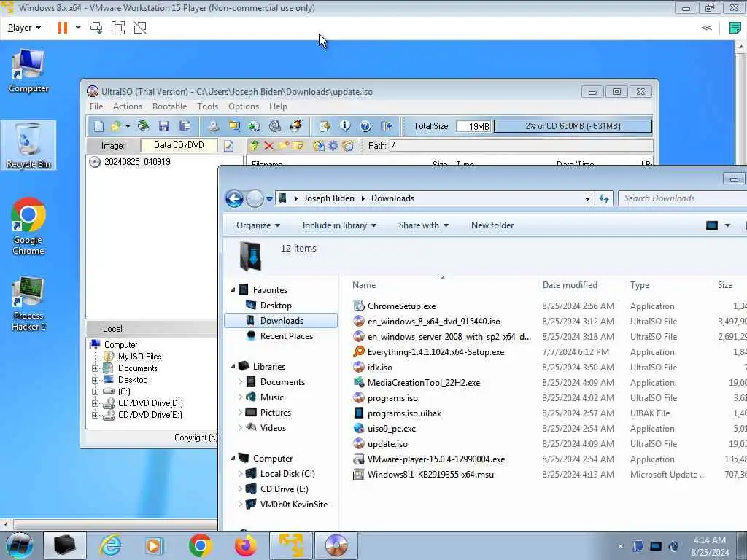Click the Mount to Virtual Drive icon
747x560 pixels.
[275, 126]
